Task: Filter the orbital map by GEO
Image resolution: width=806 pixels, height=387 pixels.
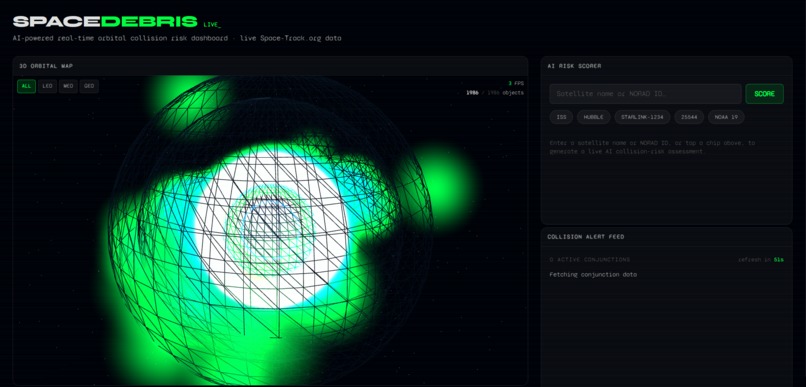Action: 89,86
